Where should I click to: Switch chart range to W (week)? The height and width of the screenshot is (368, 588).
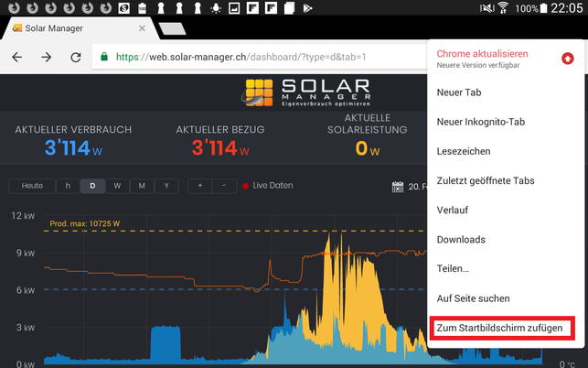pos(117,186)
